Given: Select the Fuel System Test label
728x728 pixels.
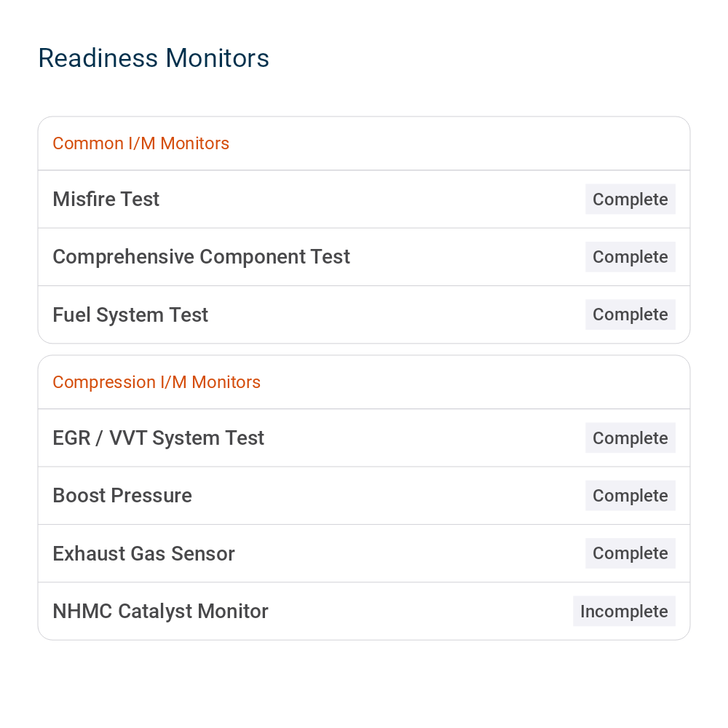Looking at the screenshot, I should click(x=130, y=314).
